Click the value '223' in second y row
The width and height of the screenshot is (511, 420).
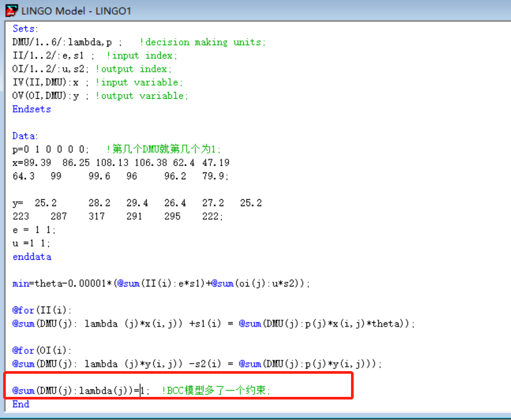click(x=21, y=216)
